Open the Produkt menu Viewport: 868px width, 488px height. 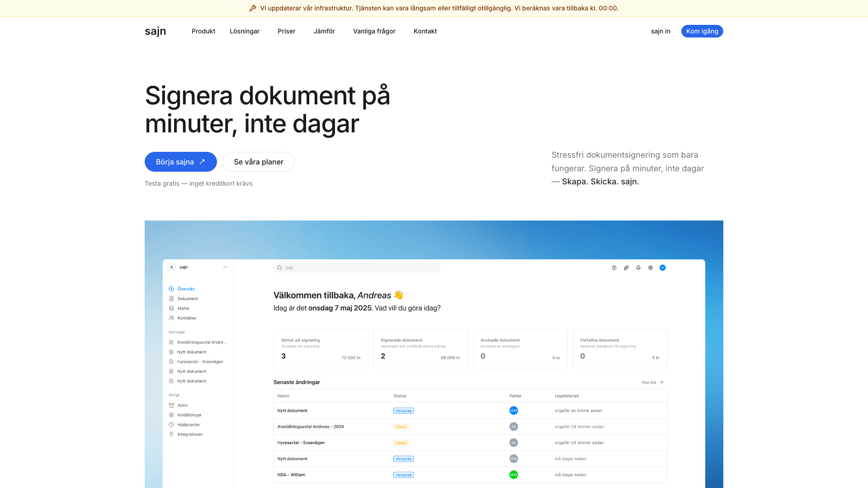(x=203, y=31)
